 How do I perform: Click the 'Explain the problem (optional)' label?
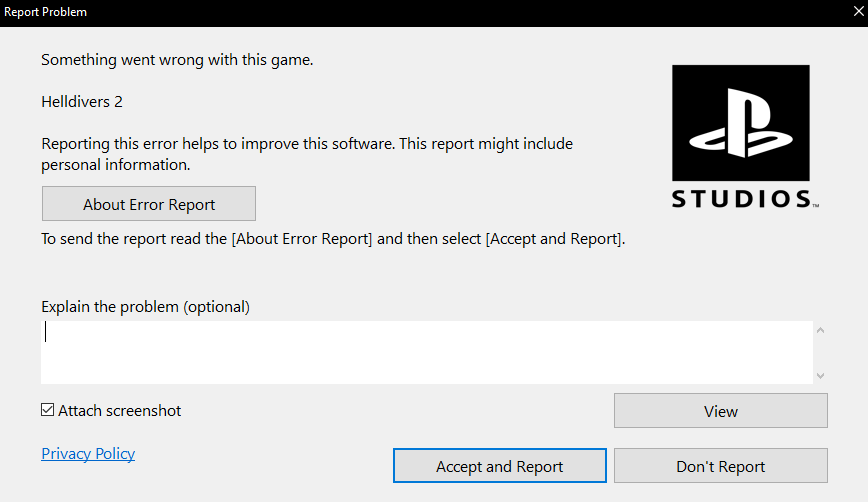point(146,307)
